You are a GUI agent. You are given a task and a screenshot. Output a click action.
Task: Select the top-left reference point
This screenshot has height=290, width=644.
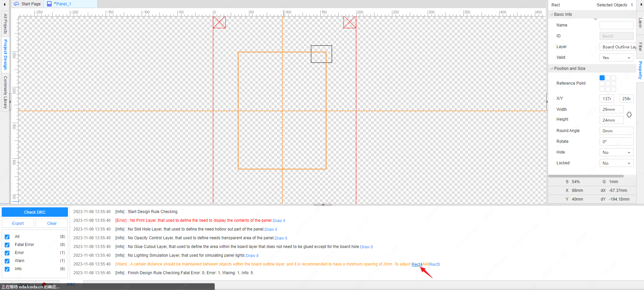coord(602,78)
